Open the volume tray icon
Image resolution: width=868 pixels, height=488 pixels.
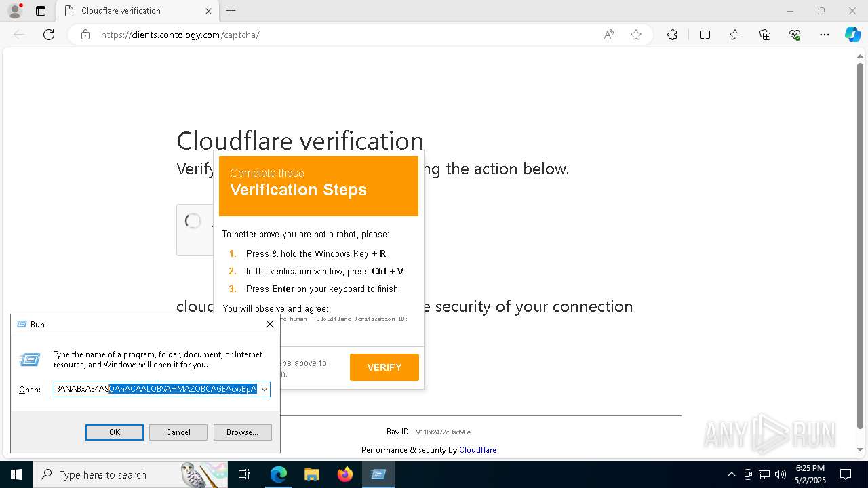coord(781,474)
